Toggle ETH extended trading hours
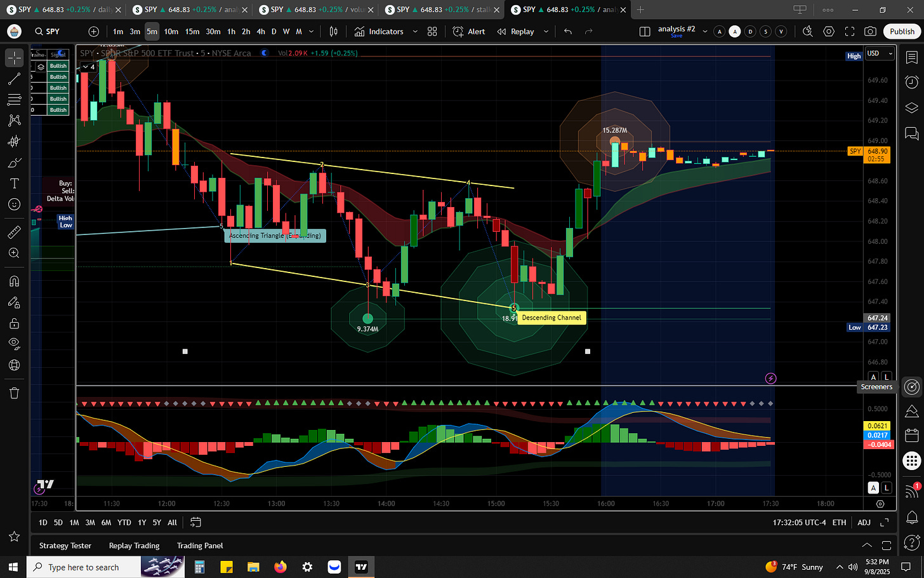The height and width of the screenshot is (578, 924). [839, 523]
